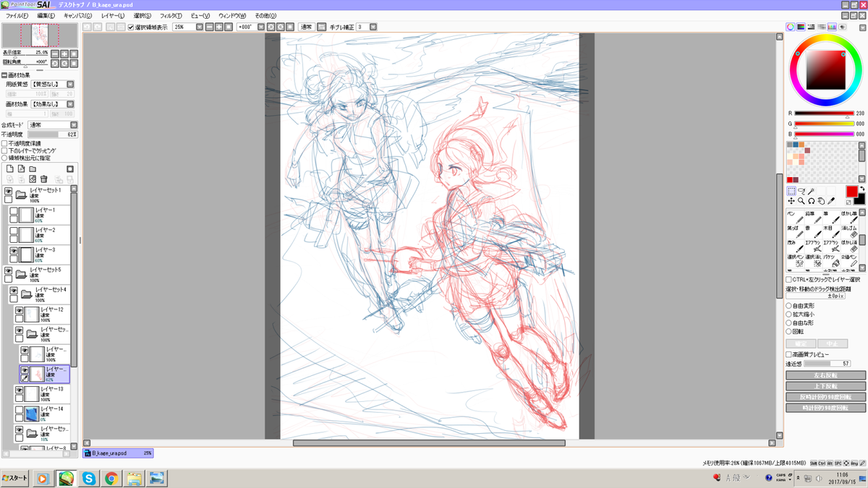Rotate the view counterclockwise from the toolbar

[x=271, y=27]
